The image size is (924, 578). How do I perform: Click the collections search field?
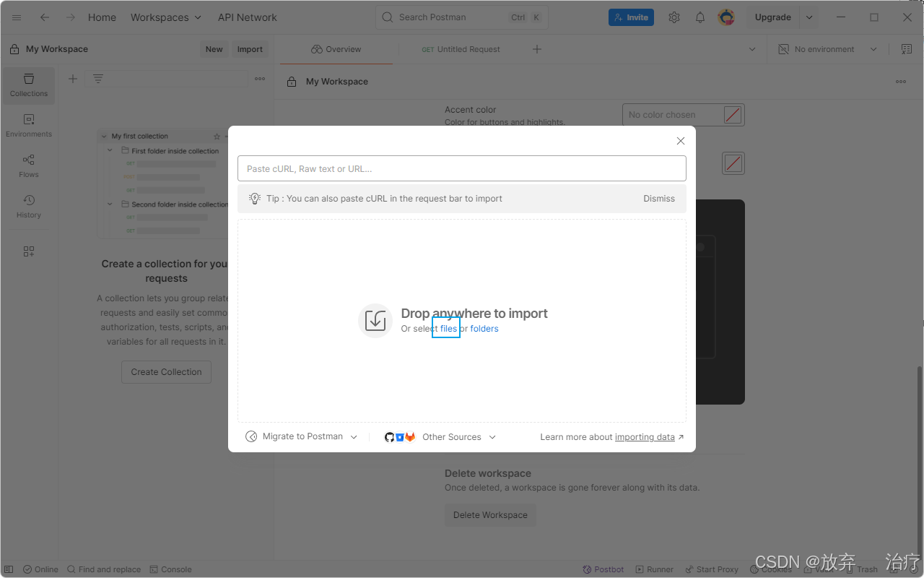click(x=166, y=79)
